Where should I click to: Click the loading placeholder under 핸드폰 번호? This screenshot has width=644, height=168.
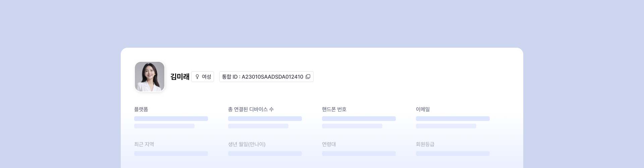tap(359, 119)
